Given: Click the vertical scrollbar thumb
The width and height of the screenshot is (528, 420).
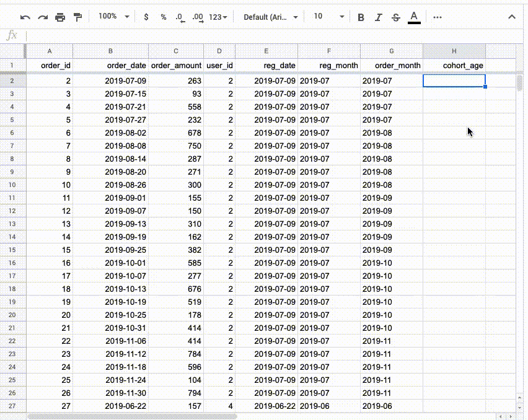Looking at the screenshot, I should tap(519, 83).
